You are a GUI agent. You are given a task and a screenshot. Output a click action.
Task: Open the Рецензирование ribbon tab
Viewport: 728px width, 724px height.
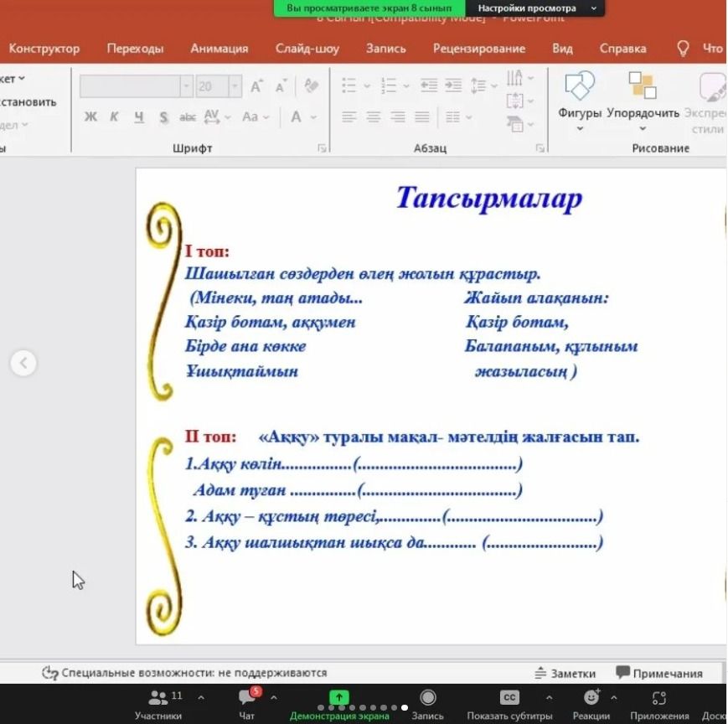click(479, 49)
